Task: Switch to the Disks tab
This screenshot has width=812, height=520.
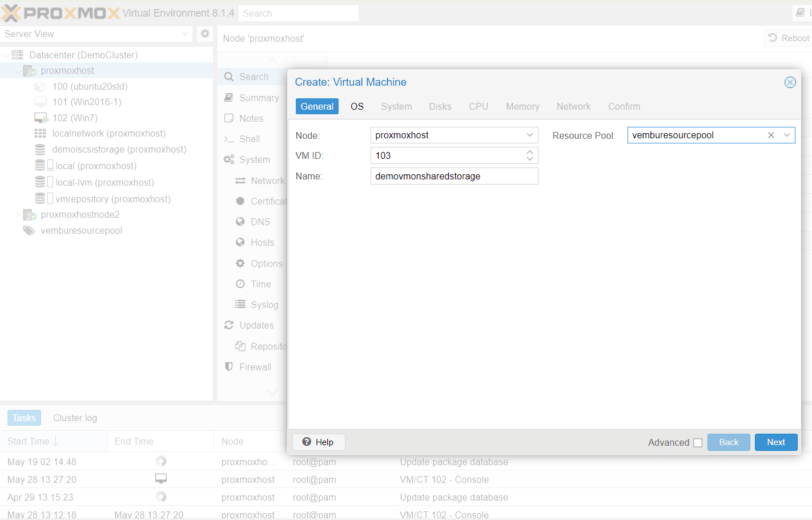Action: click(x=440, y=106)
